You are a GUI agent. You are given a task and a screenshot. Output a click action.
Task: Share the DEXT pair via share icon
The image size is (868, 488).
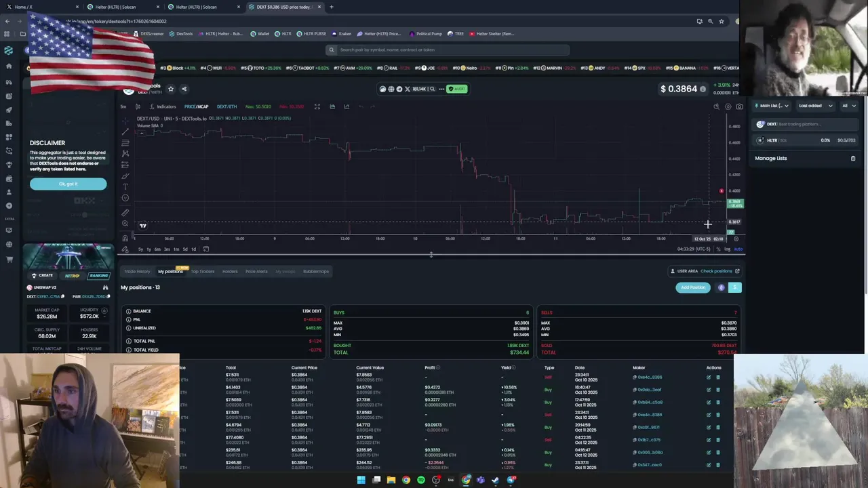click(184, 89)
